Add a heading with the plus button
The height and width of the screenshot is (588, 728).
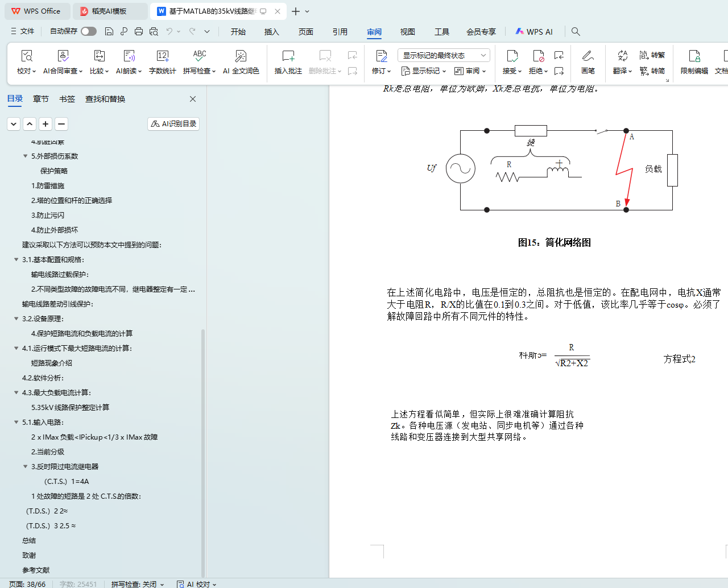tap(45, 123)
